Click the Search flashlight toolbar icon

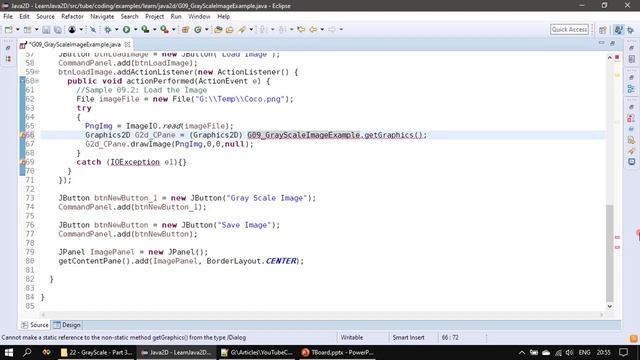pyautogui.click(x=242, y=29)
